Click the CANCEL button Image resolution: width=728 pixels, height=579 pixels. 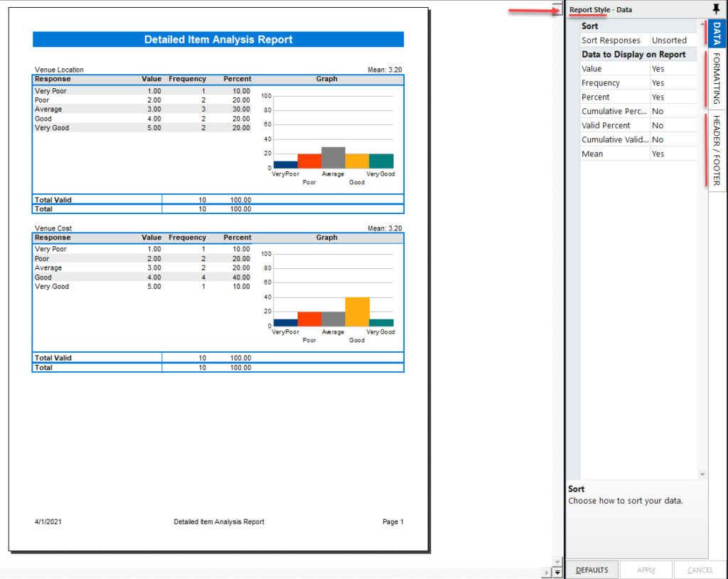click(700, 570)
